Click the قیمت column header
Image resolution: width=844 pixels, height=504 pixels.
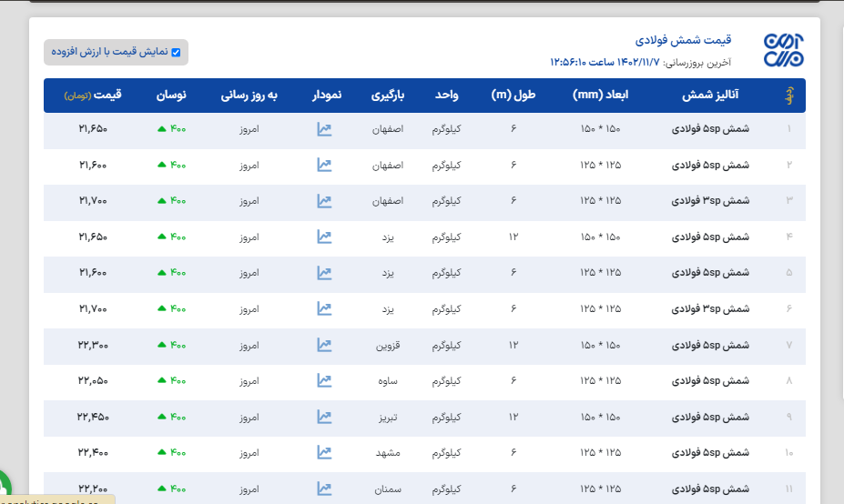pos(95,96)
